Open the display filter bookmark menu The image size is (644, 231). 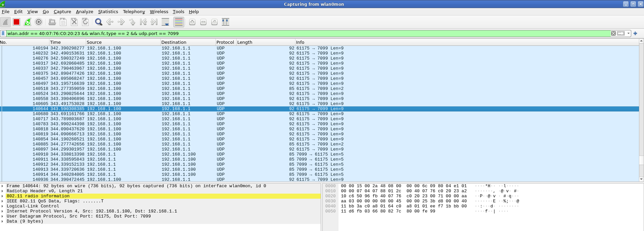point(3,34)
